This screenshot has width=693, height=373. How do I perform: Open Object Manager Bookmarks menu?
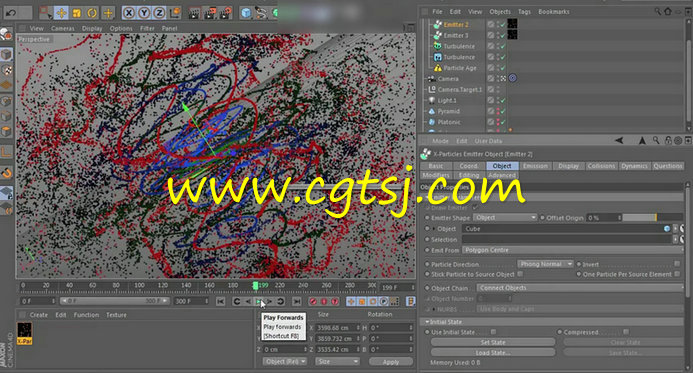pos(553,11)
